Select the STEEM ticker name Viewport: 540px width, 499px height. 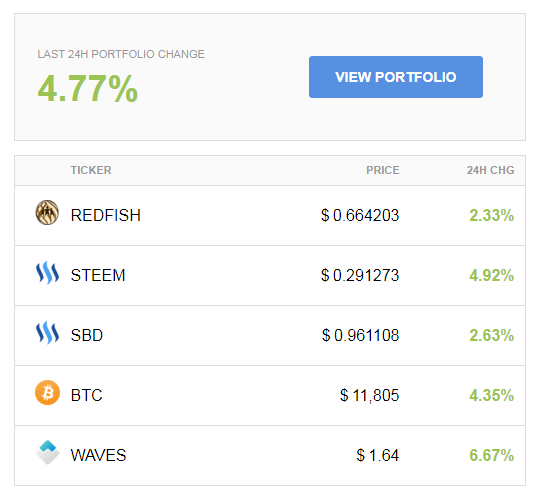click(98, 276)
